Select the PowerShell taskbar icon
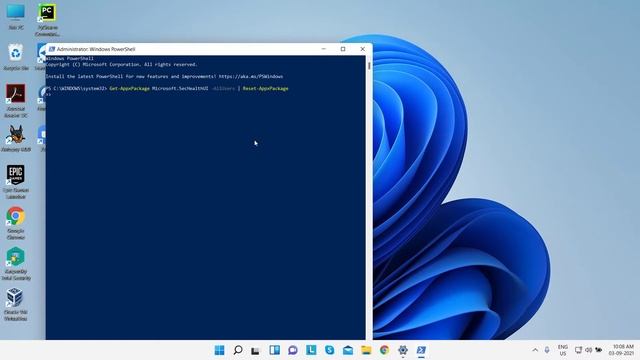 [421, 350]
